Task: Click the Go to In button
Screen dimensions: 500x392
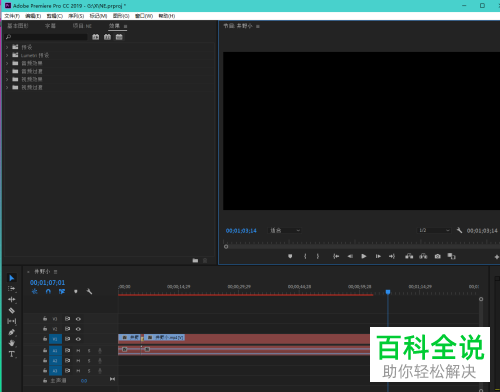Action: click(x=336, y=256)
